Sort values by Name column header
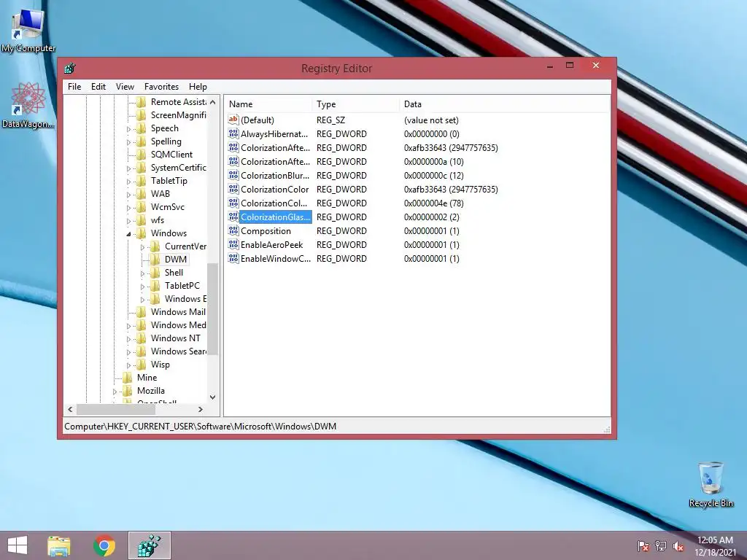Image resolution: width=747 pixels, height=560 pixels. [x=268, y=104]
